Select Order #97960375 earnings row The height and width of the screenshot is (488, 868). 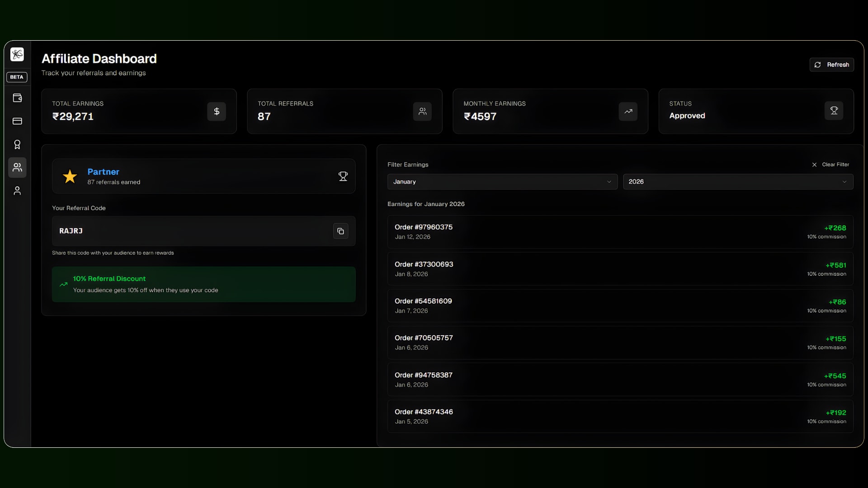coord(620,232)
